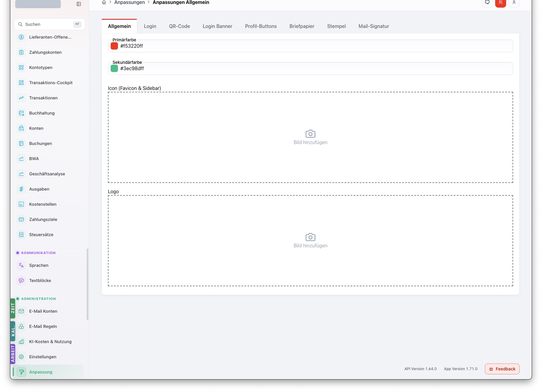Open the ARBEIT side tab
This screenshot has width=542, height=392.
click(x=13, y=354)
